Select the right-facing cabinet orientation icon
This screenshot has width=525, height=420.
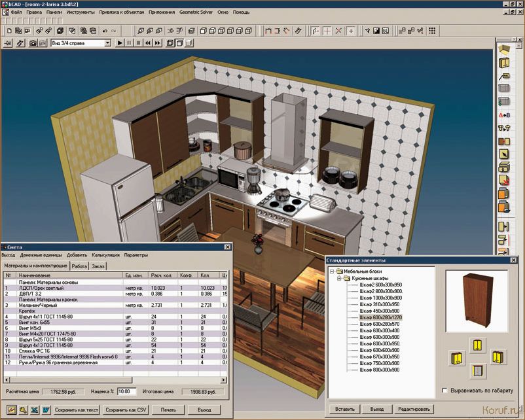[499, 357]
